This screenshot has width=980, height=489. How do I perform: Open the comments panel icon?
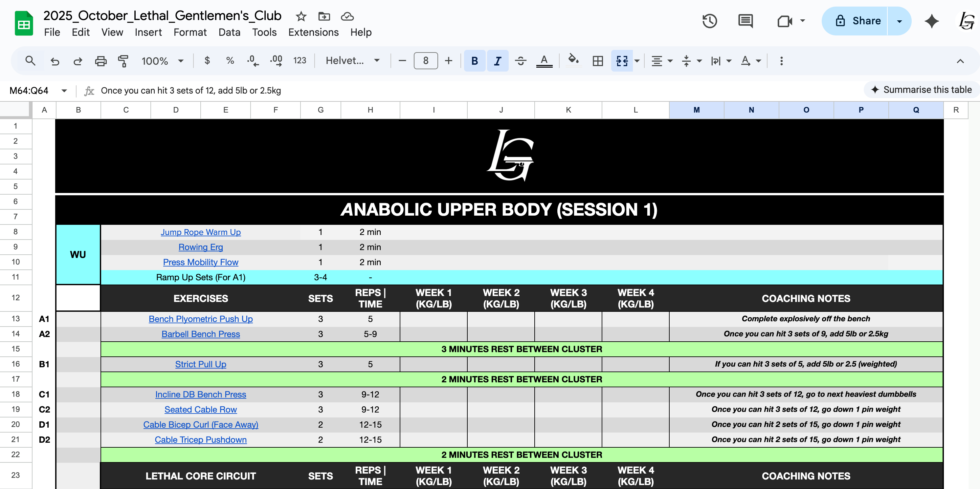coord(745,21)
